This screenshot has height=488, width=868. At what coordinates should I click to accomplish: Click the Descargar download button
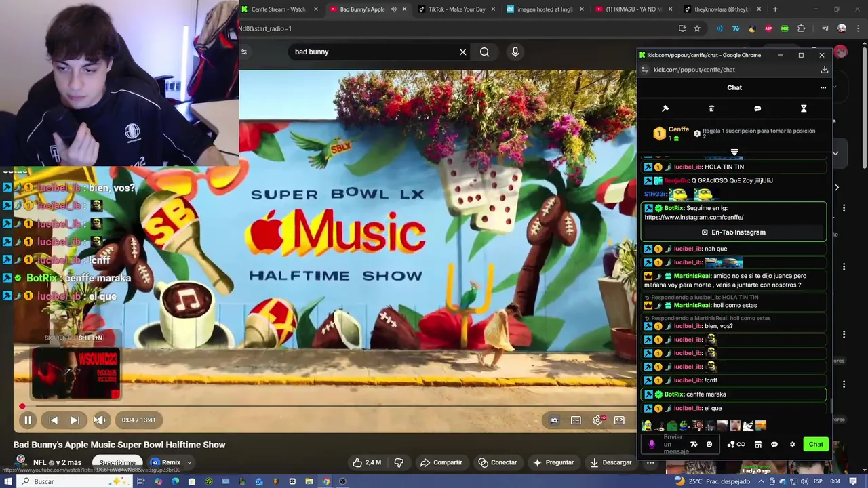click(x=610, y=462)
